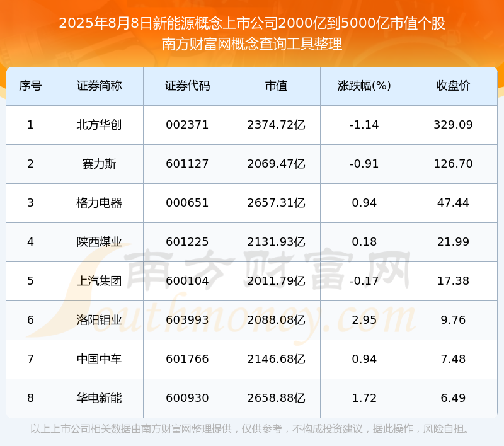Select the stock name 洛阳钼业
The height and width of the screenshot is (446, 504).
pyautogui.click(x=99, y=320)
